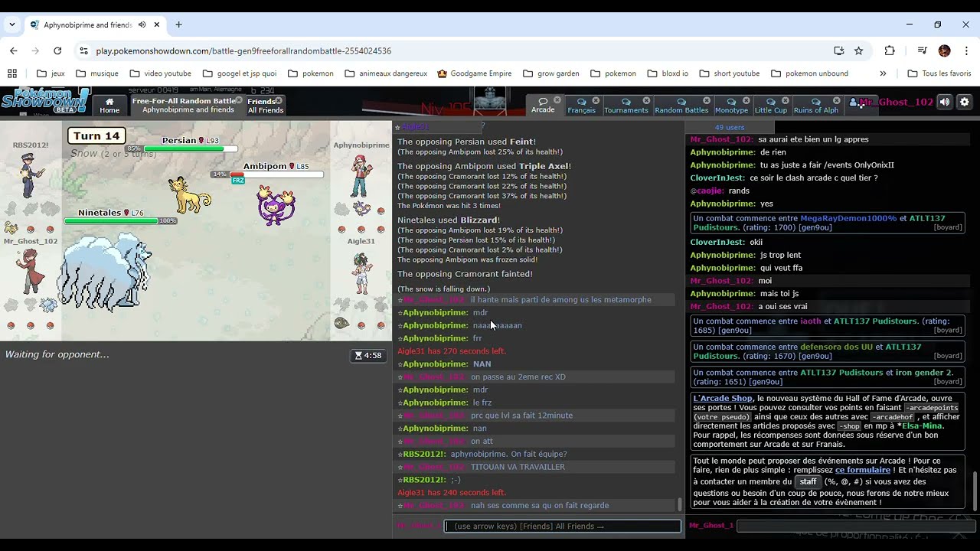The image size is (980, 551).
Task: Show the 49 users list
Action: tap(730, 127)
